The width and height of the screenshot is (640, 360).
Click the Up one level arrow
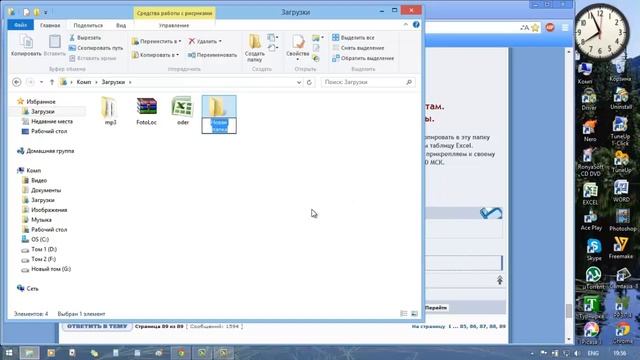(x=52, y=82)
